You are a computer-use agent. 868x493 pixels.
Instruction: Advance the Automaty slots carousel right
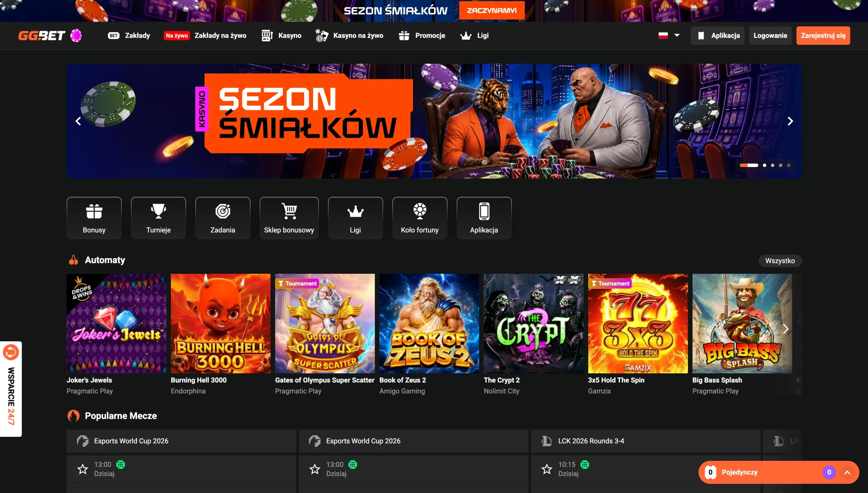(786, 329)
